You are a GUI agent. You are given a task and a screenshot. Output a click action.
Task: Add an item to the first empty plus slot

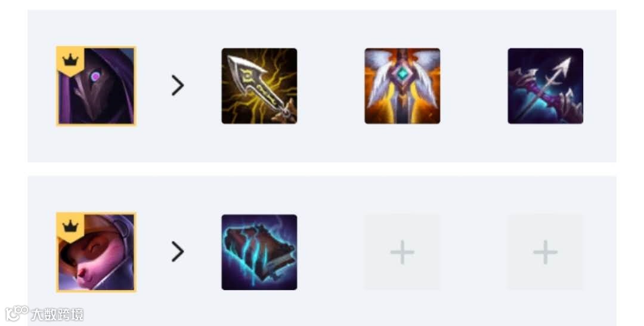tap(402, 252)
